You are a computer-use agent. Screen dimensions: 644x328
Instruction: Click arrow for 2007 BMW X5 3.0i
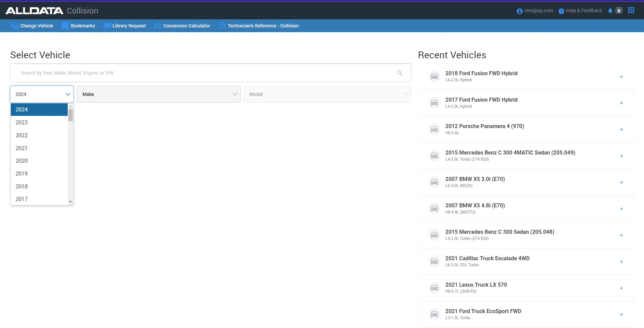tap(621, 182)
